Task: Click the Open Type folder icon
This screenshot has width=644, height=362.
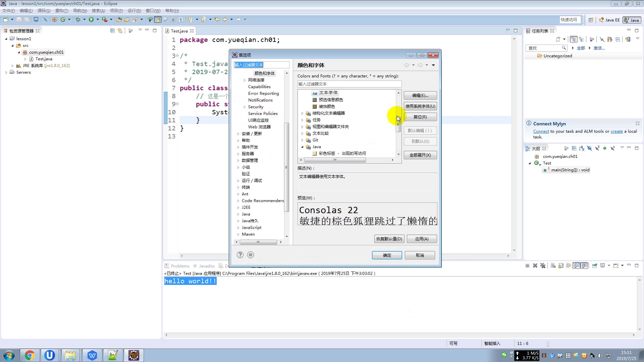Action: [119, 19]
